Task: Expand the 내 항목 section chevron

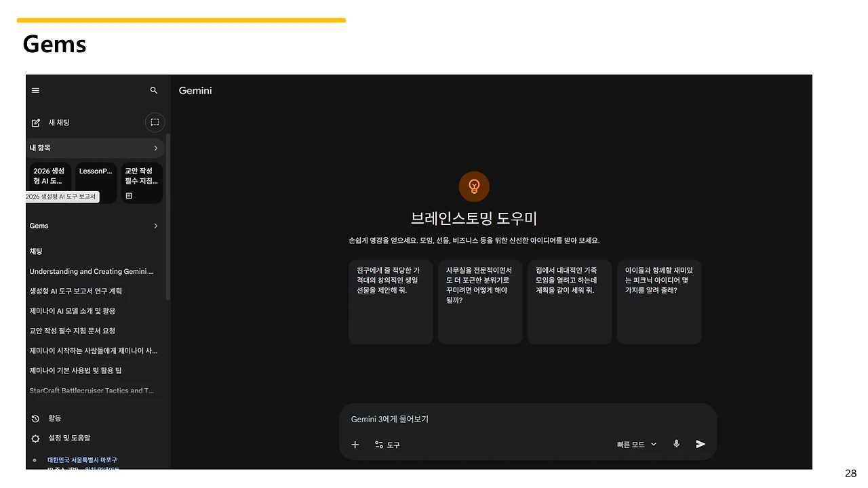Action: (155, 148)
